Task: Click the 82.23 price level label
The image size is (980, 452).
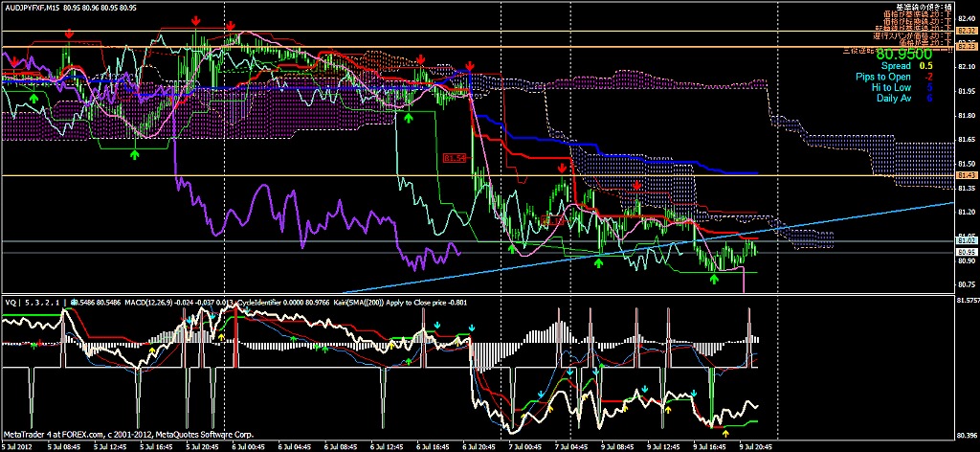Action: click(x=967, y=46)
